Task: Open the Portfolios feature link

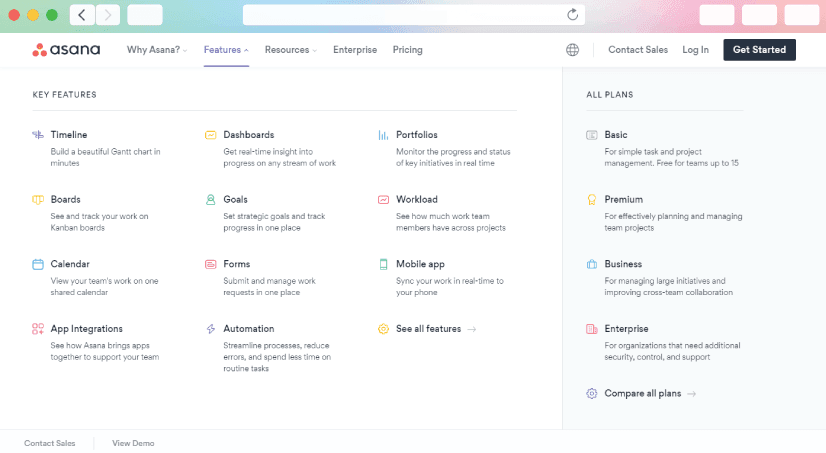Action: coord(417,135)
